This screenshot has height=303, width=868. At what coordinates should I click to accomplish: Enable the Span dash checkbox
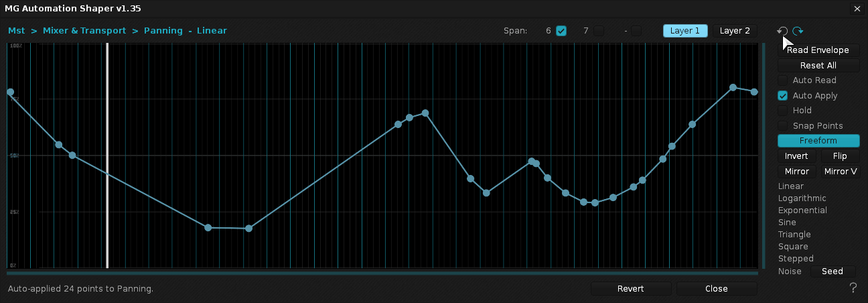click(x=636, y=31)
